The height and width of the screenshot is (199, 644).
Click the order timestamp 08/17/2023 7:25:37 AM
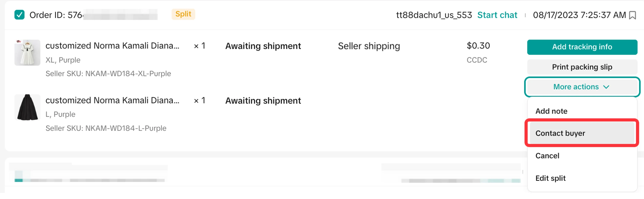[x=579, y=15]
